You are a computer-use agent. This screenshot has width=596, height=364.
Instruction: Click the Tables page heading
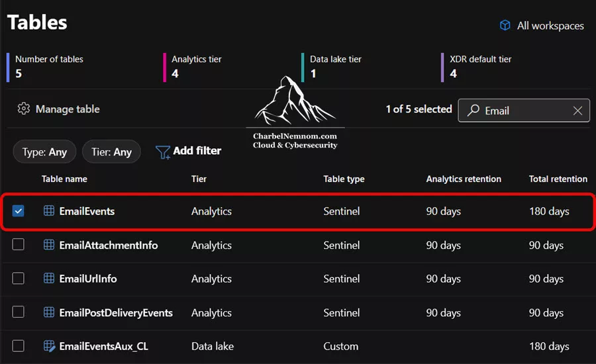tap(37, 22)
